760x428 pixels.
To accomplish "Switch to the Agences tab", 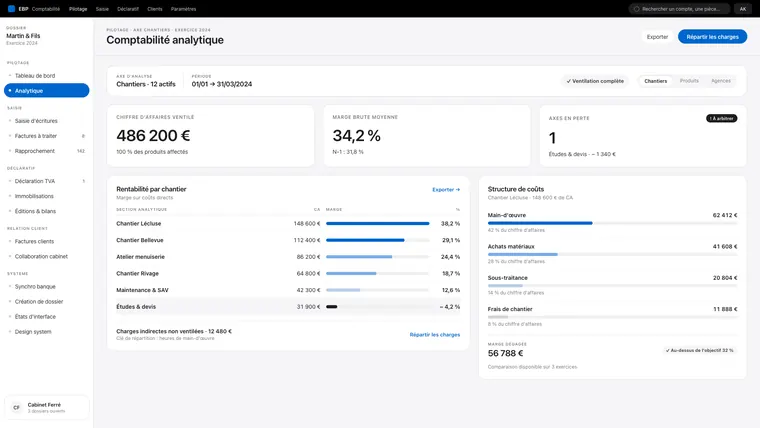I will [x=721, y=81].
